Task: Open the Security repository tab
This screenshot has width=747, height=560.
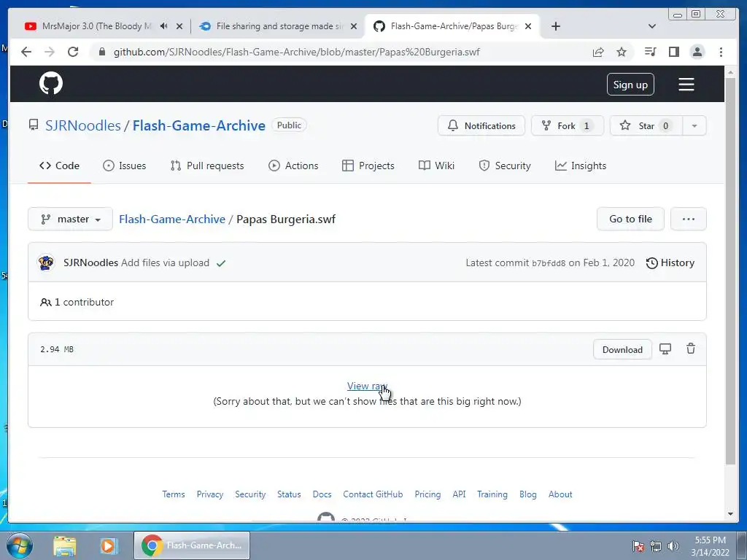Action: pos(505,166)
